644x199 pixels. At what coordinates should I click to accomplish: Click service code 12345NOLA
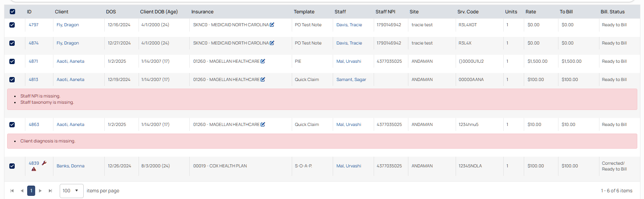470,166
